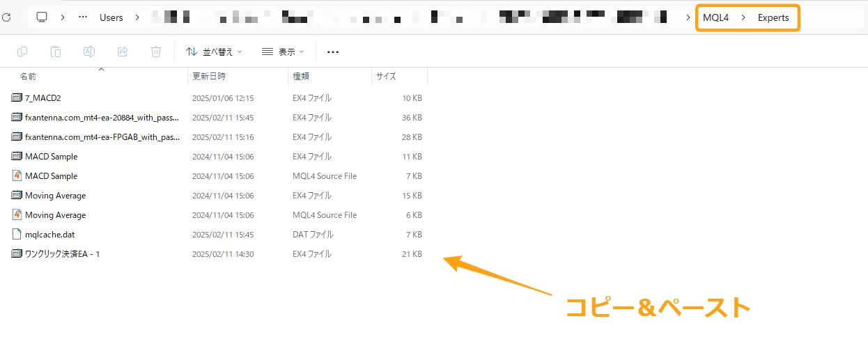This screenshot has width=868, height=360.
Task: Sort by the 名前 column header
Action: (x=28, y=76)
